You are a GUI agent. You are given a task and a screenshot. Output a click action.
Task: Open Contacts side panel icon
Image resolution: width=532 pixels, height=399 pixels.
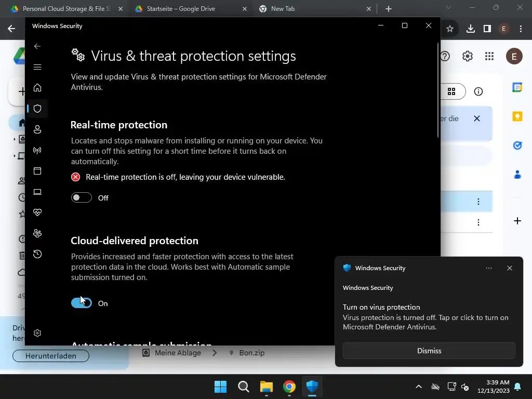517,175
